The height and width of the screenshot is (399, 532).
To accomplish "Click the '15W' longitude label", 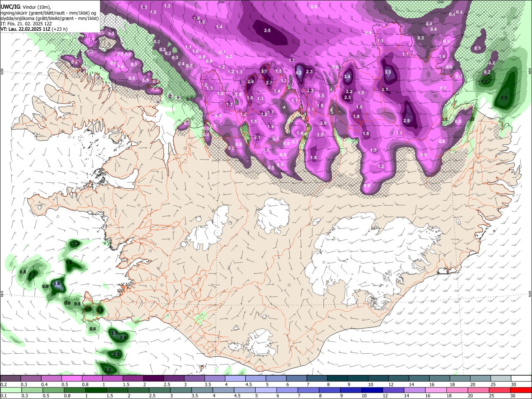I will (x=441, y=2).
